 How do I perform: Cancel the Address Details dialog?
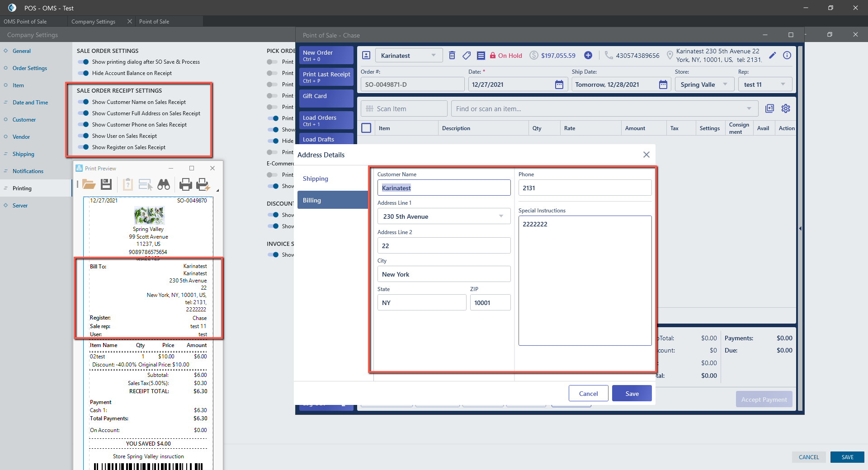[x=588, y=394]
